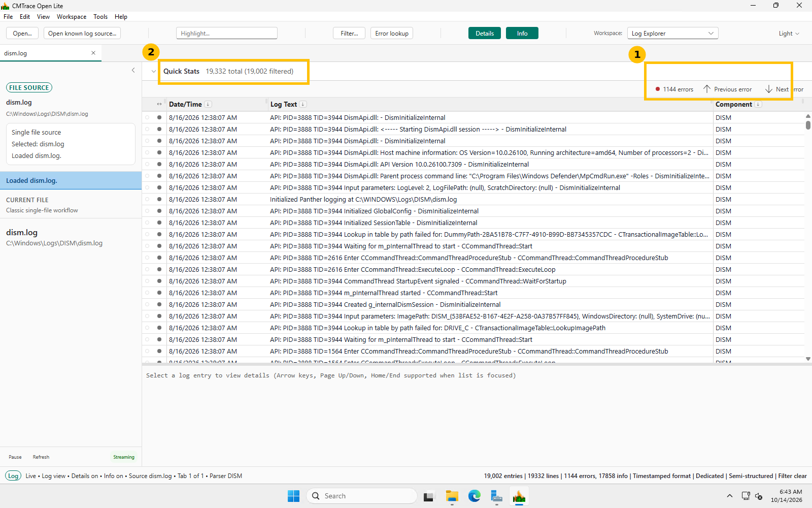Open the Light theme dropdown
The height and width of the screenshot is (508, 812).
[789, 34]
